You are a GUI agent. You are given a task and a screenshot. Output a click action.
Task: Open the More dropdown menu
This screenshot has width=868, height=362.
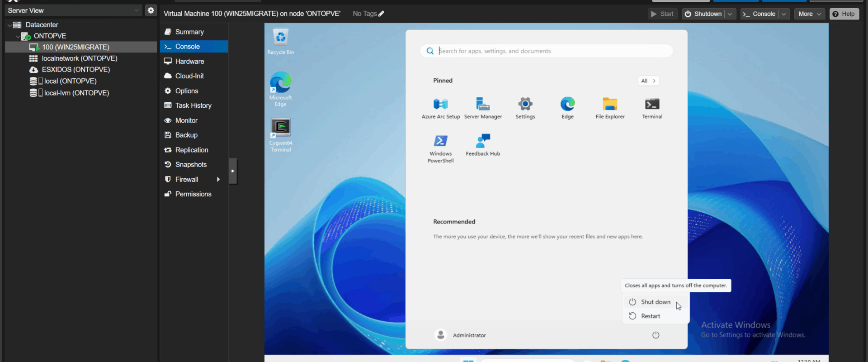pos(810,14)
